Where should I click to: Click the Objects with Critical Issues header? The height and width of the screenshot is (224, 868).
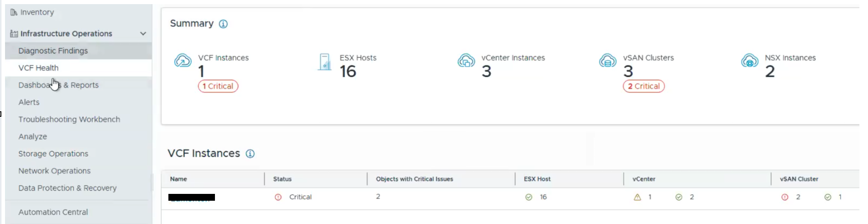tap(414, 179)
